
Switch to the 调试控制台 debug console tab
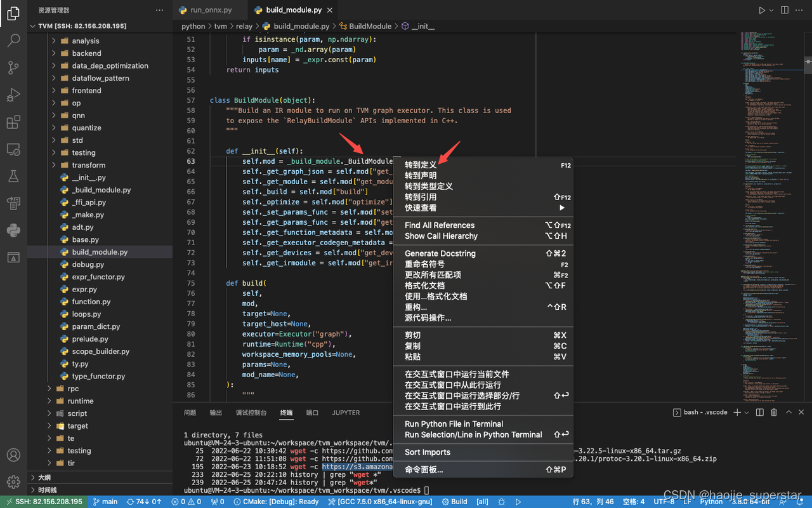point(251,413)
